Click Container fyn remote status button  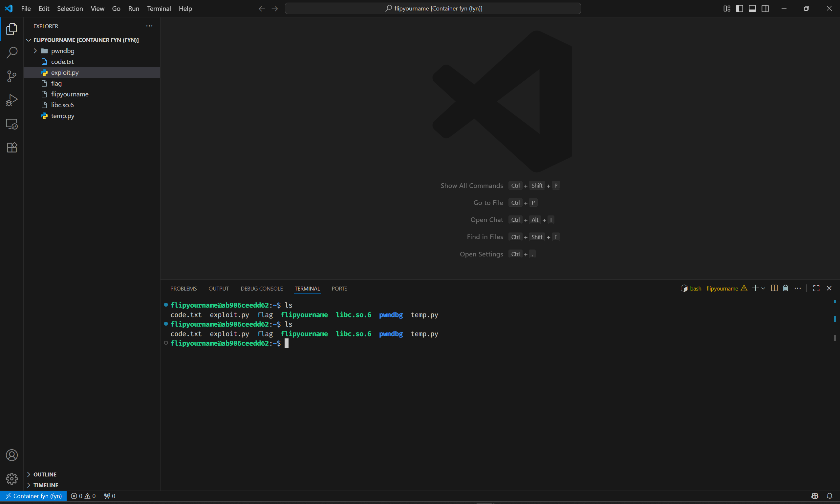[33, 496]
